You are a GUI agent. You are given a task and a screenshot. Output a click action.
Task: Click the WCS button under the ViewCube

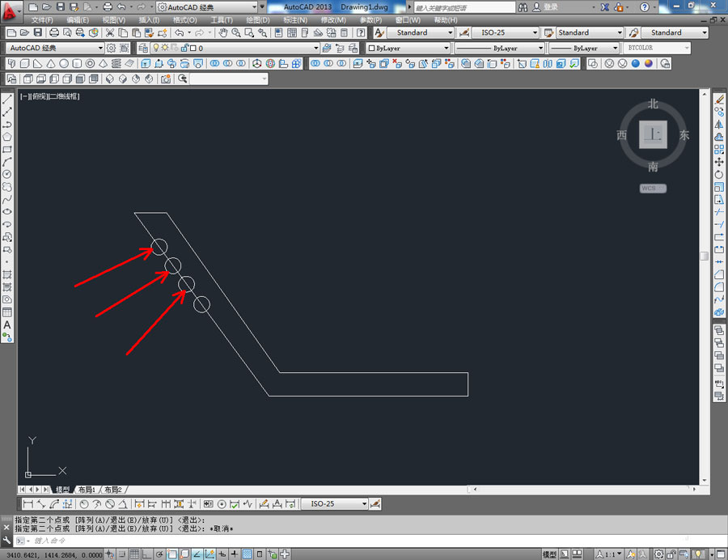point(653,188)
